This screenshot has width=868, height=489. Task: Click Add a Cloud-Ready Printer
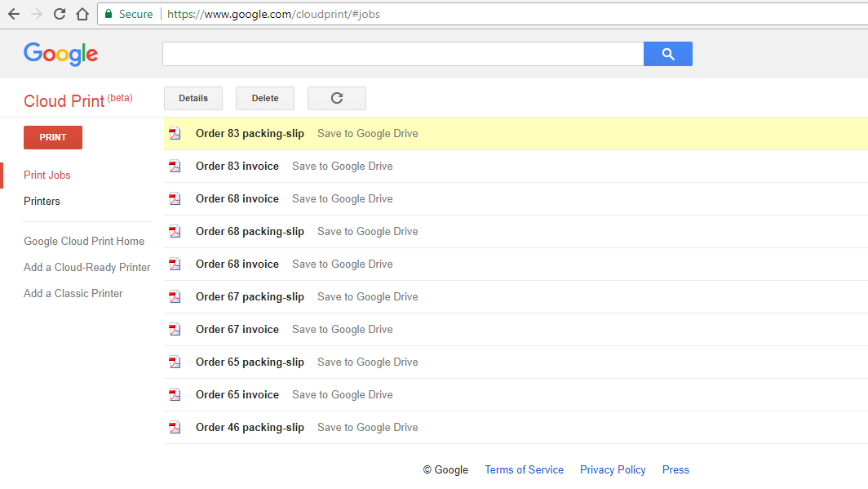pyautogui.click(x=87, y=268)
